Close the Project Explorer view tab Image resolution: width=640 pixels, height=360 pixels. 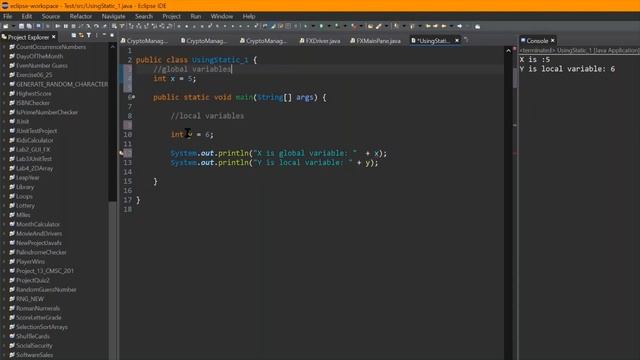point(53,37)
